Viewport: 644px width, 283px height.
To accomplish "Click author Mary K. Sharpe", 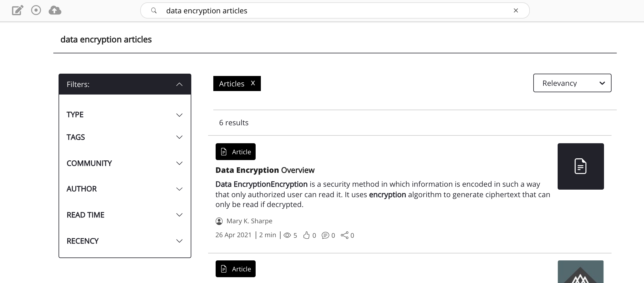I will (249, 221).
